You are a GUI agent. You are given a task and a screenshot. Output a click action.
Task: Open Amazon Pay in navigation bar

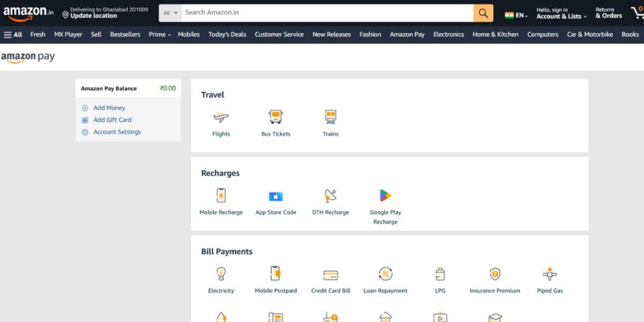click(408, 35)
